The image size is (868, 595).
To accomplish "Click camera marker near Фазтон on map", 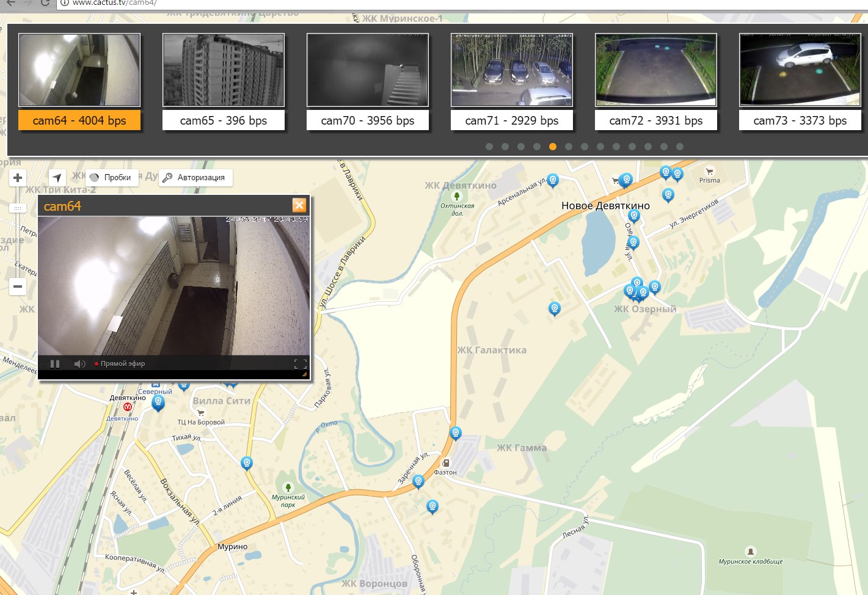I will (x=455, y=433).
